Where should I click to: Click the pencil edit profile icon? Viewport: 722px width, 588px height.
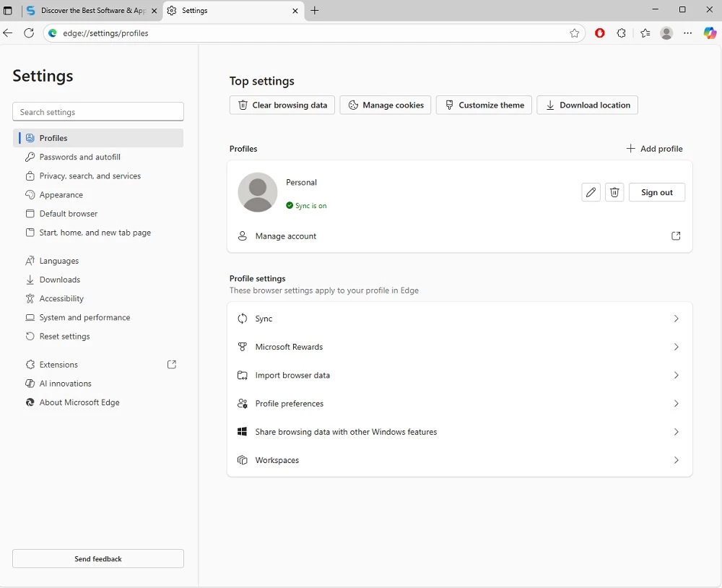click(x=591, y=192)
